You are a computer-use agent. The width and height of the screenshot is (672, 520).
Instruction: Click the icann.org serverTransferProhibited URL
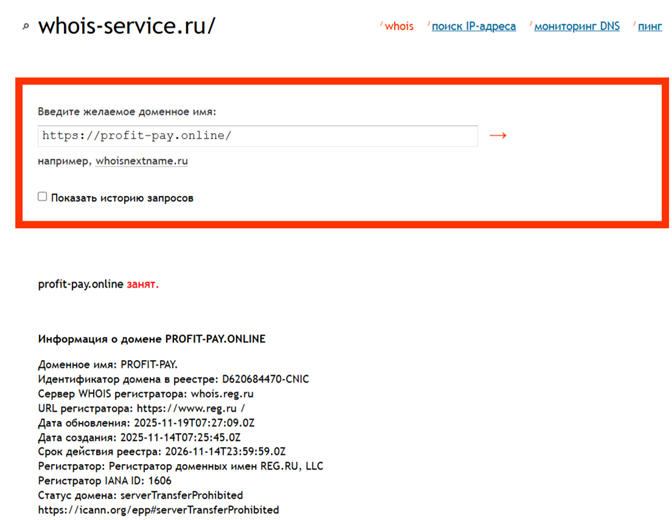pos(158,509)
